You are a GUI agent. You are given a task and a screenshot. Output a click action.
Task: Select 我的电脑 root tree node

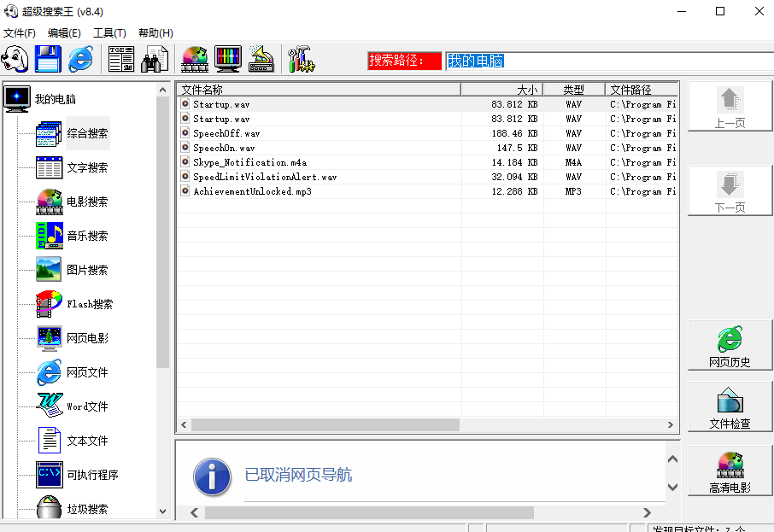56,99
